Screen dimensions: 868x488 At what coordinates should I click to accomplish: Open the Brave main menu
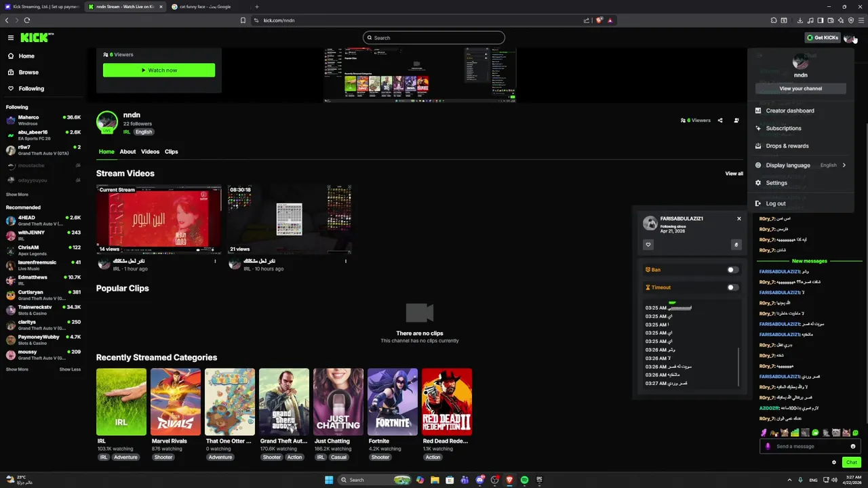(x=861, y=20)
